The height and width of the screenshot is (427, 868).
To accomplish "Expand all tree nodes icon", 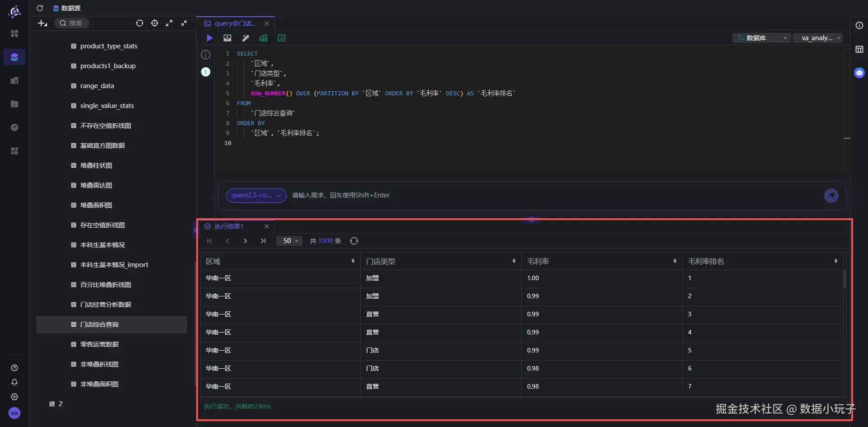I will pos(169,23).
